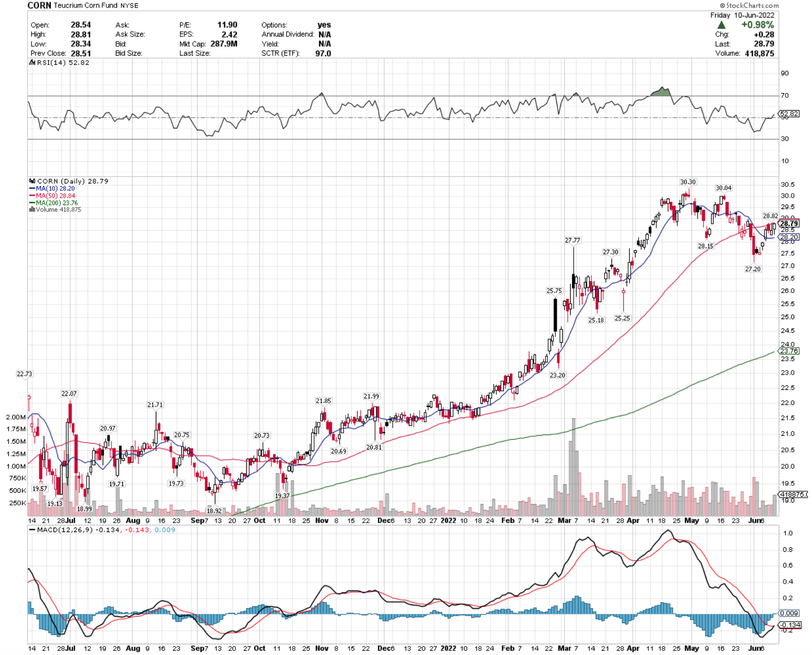Viewport: 812px width, 655px height.
Task: Click the 0.009 histogram tag on MACD axis
Action: tap(789, 613)
